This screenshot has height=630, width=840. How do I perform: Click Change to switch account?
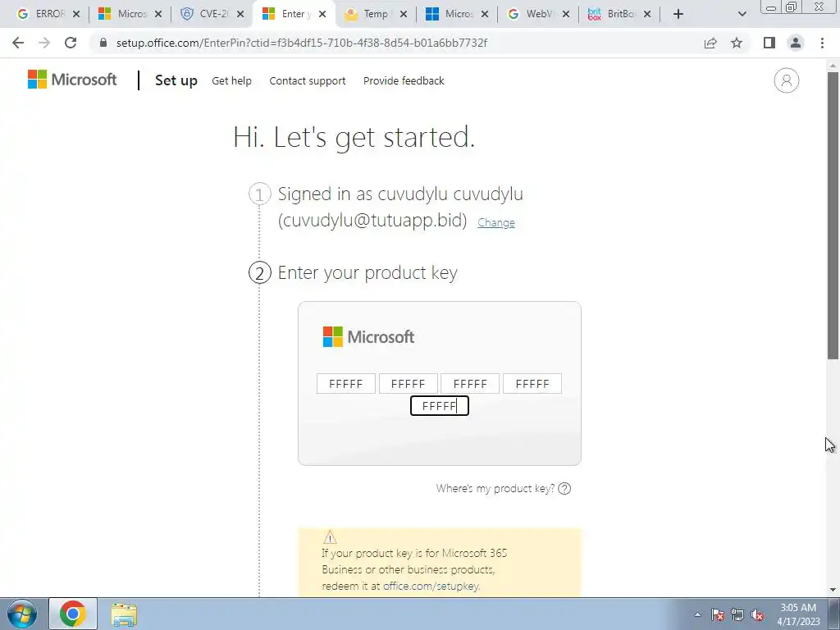click(496, 222)
